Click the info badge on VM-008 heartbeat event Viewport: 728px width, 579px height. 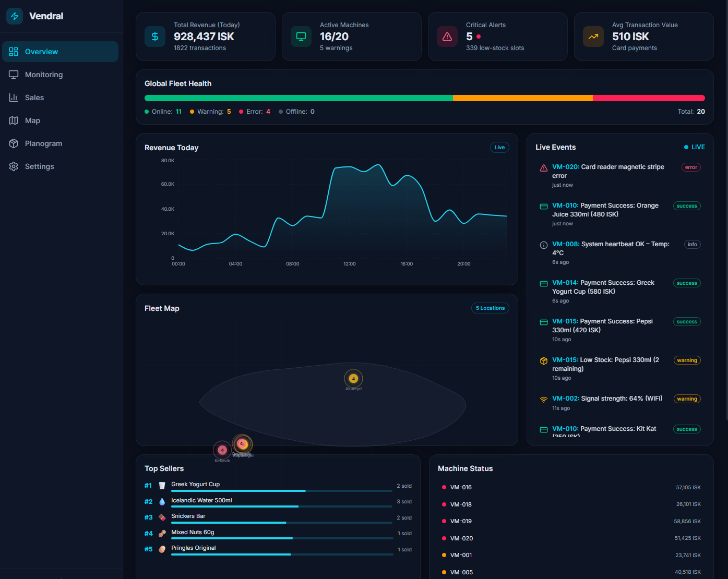[692, 244]
